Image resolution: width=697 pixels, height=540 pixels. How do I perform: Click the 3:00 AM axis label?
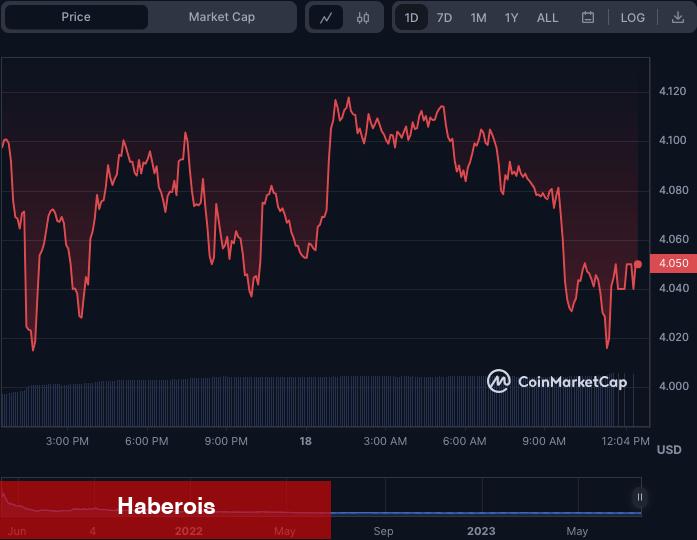[385, 441]
